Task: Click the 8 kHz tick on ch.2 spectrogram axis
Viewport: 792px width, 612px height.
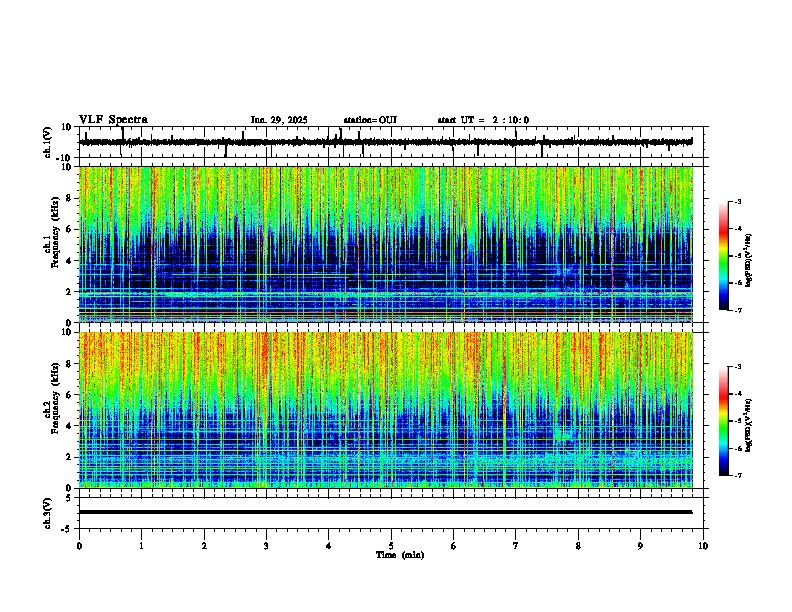Action: click(70, 364)
